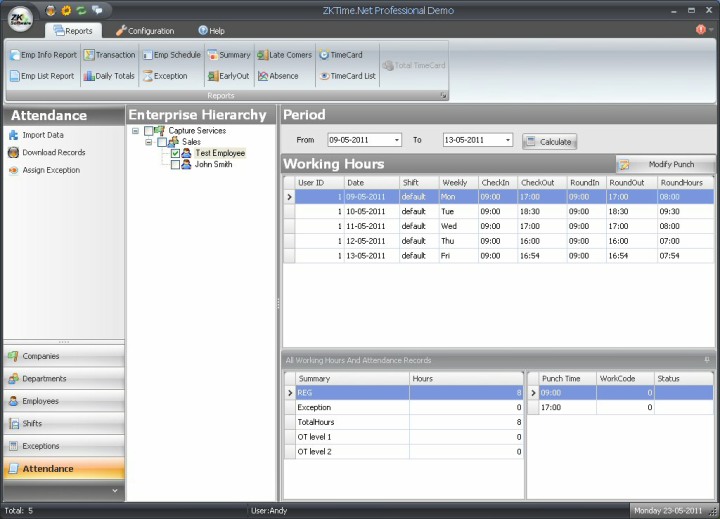Click the green refresh arrows icon
The image size is (720, 519).
[x=81, y=10]
